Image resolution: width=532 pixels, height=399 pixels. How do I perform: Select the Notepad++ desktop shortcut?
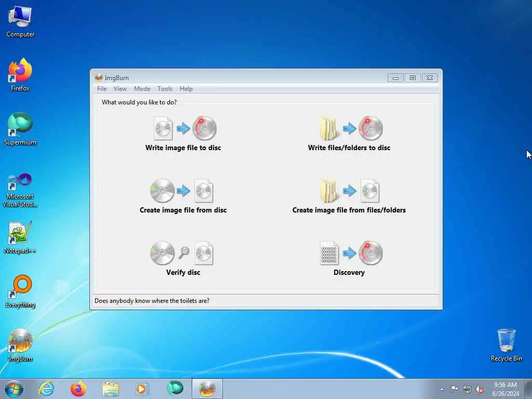[x=20, y=237]
